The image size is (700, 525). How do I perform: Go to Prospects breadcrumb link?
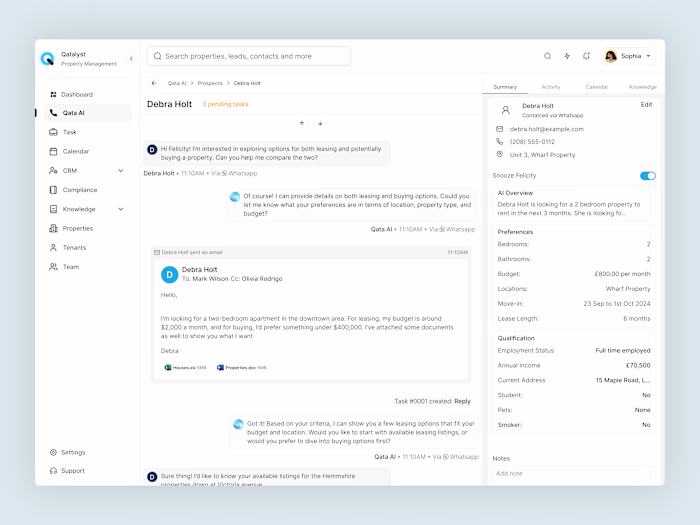pyautogui.click(x=210, y=83)
